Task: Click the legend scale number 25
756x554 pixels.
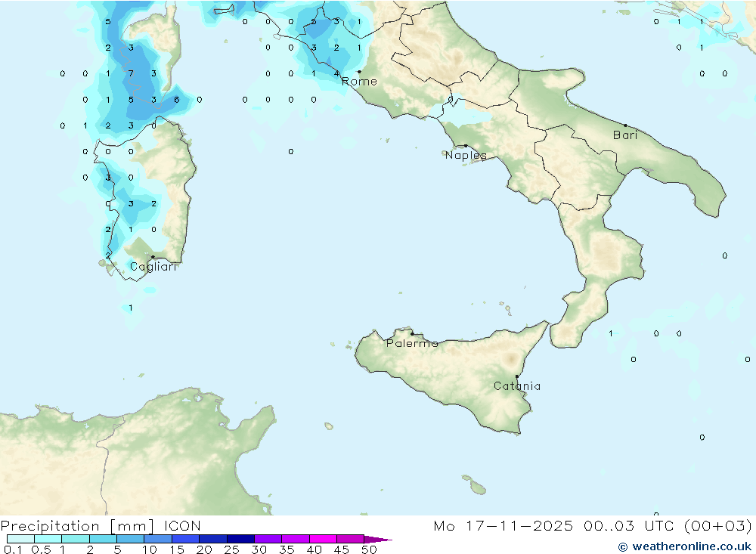Action: pyautogui.click(x=231, y=549)
